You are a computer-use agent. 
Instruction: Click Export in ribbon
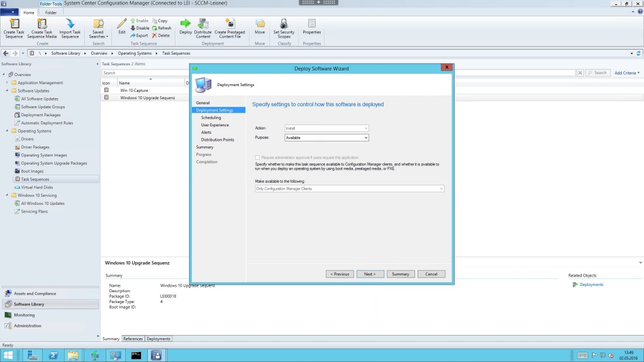click(139, 35)
